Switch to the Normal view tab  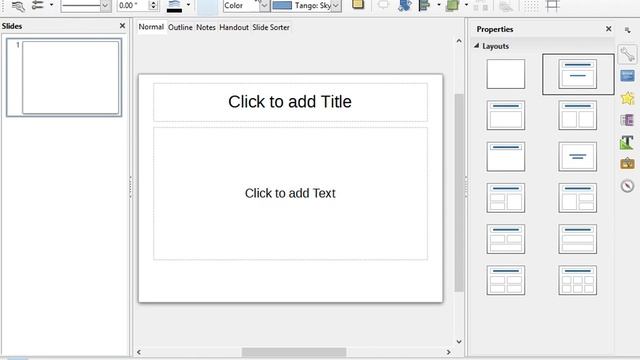click(x=151, y=27)
